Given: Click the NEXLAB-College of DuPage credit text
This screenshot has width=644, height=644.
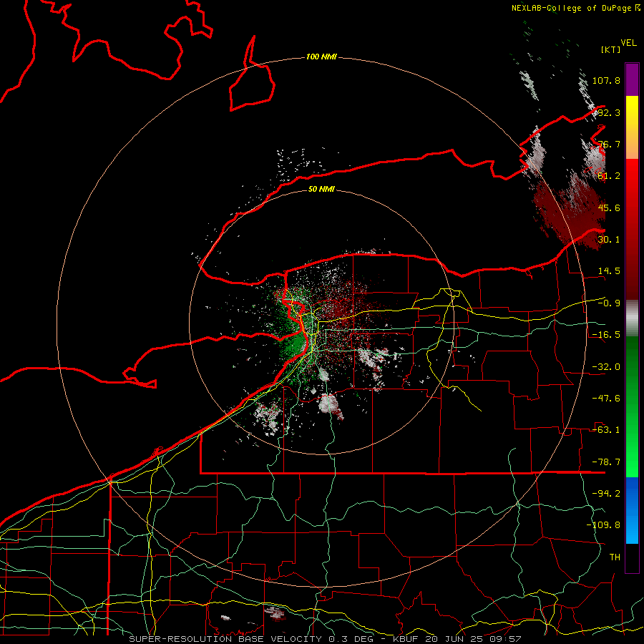Looking at the screenshot, I should (x=572, y=8).
